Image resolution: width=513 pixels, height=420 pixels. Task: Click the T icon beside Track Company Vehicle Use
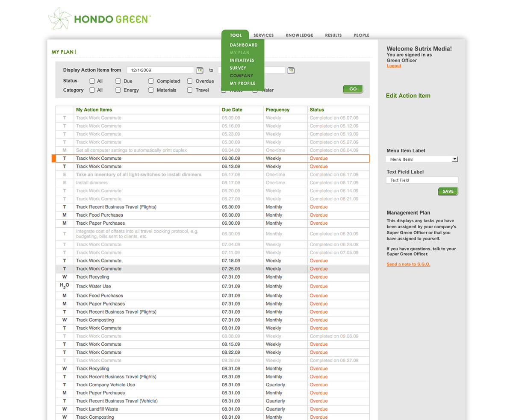[x=65, y=385]
